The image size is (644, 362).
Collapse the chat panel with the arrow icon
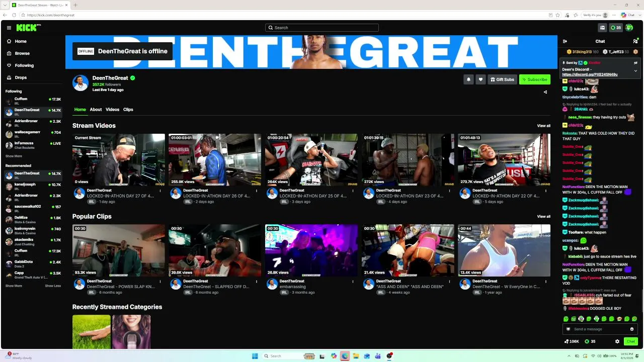tap(565, 41)
